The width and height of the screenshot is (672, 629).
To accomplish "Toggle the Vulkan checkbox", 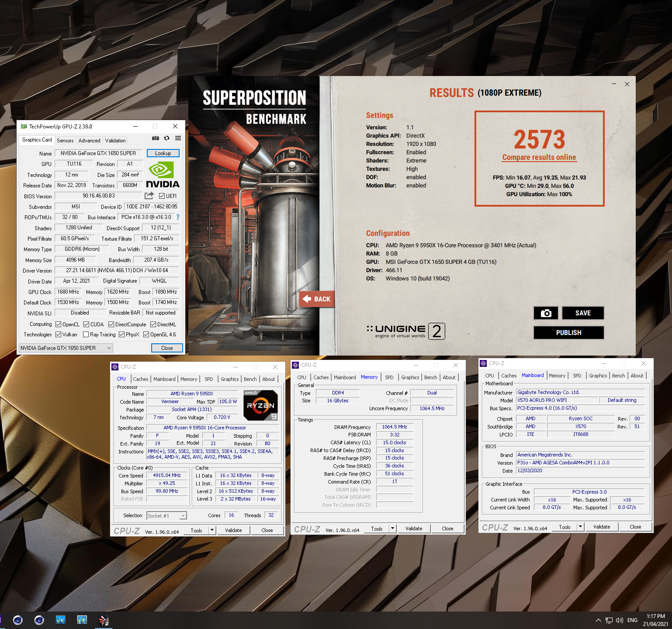I will [x=59, y=335].
